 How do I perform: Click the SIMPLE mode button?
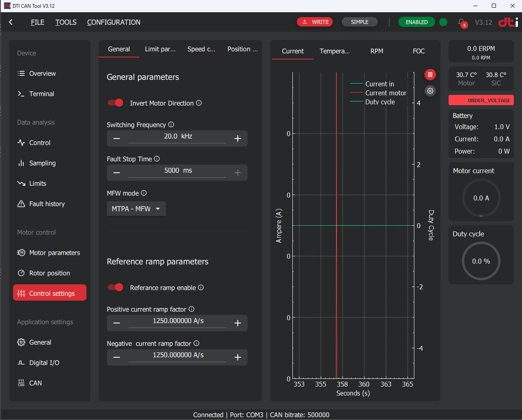click(x=360, y=22)
